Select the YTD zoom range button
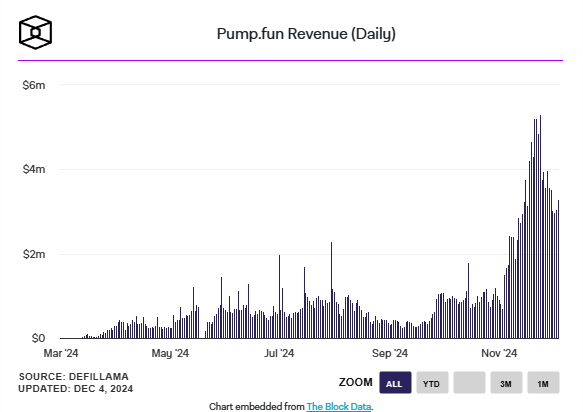583x412 pixels. (432, 383)
